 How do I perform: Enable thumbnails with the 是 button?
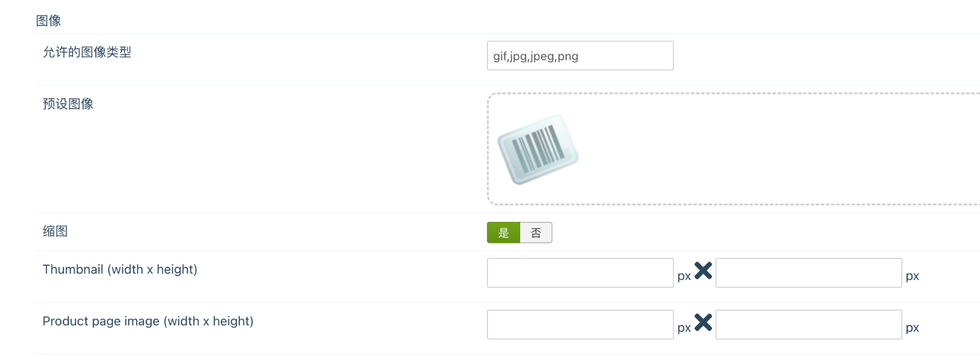(x=503, y=233)
